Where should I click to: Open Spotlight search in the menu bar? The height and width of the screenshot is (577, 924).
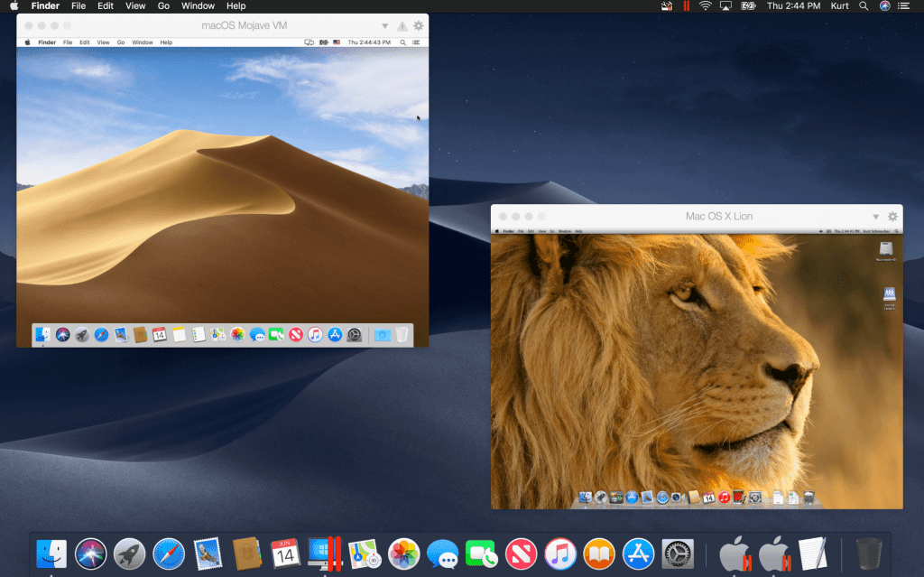coord(864,6)
